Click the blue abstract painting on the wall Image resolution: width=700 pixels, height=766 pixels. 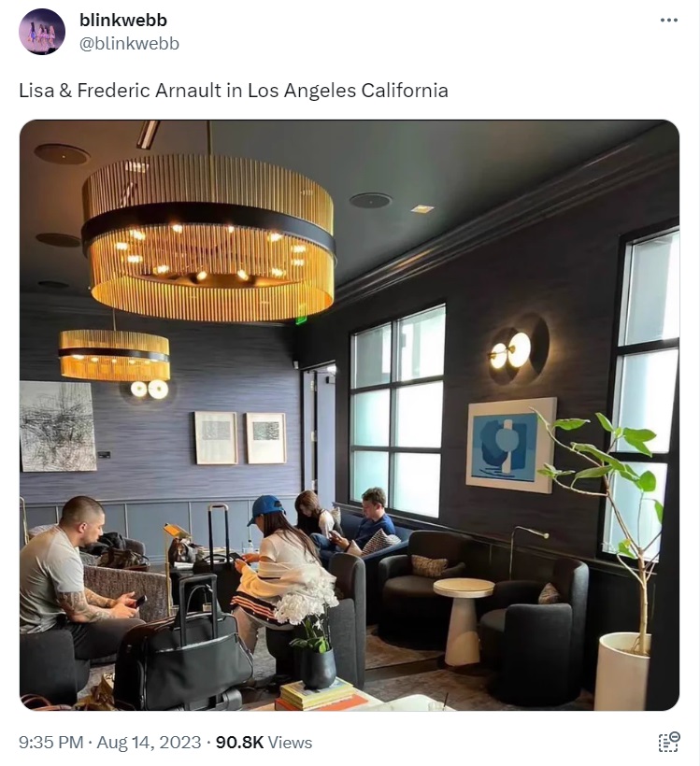511,446
